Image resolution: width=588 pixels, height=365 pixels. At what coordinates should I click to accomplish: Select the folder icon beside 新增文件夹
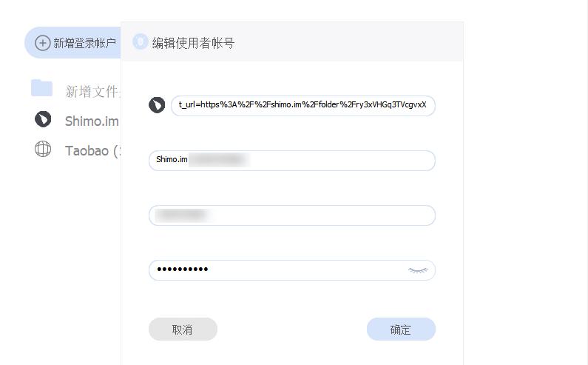(41, 89)
